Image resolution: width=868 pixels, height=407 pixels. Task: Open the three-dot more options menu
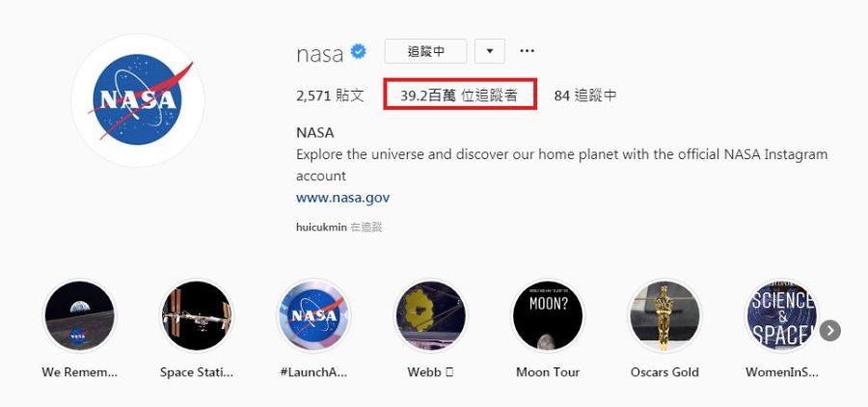point(527,51)
